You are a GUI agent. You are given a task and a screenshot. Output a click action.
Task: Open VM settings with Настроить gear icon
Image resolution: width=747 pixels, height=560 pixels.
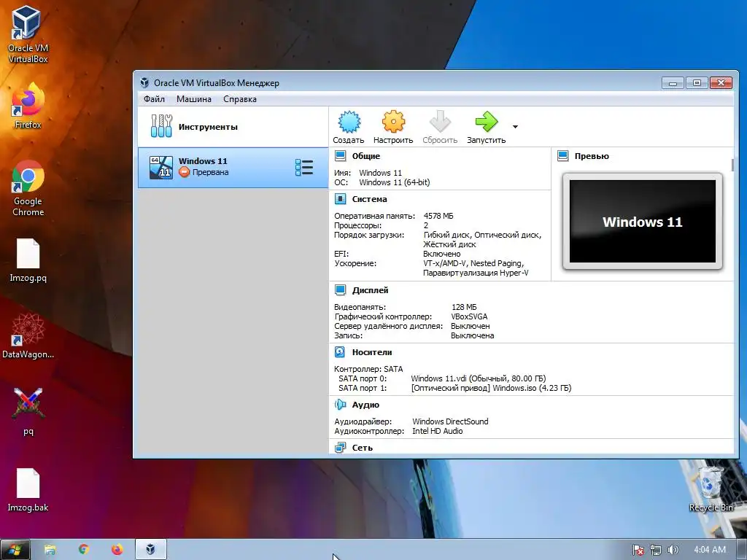pyautogui.click(x=393, y=122)
